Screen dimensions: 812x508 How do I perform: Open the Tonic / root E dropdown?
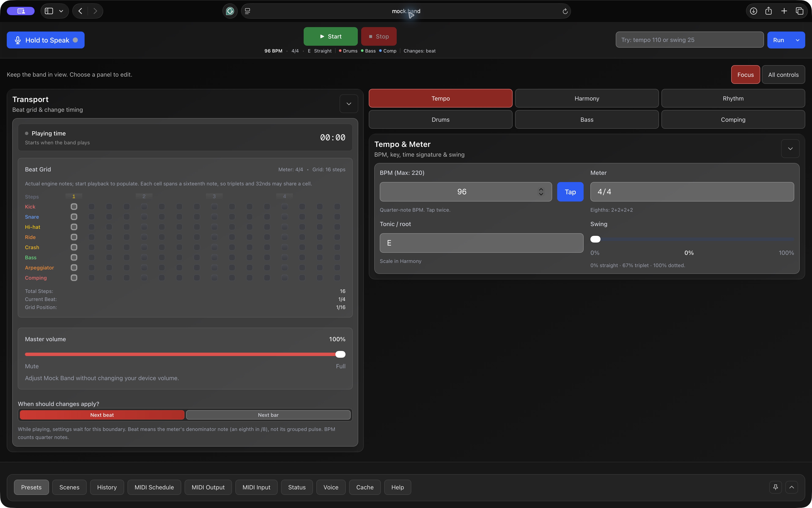[481, 243]
